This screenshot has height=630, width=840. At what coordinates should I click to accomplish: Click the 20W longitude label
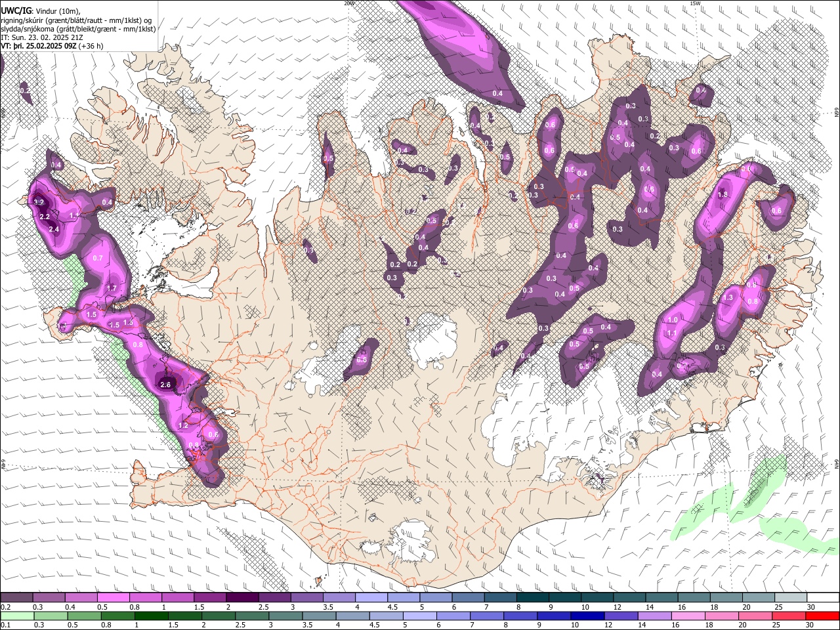(x=348, y=3)
